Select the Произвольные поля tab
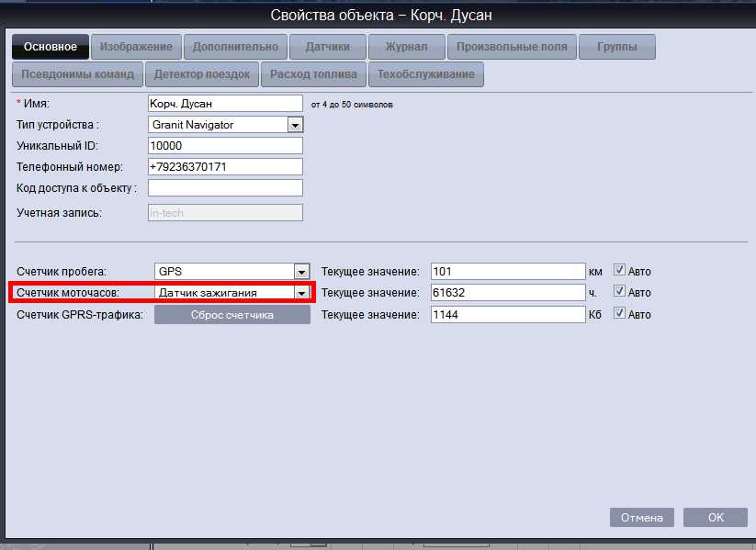756x550 pixels. pos(512,47)
